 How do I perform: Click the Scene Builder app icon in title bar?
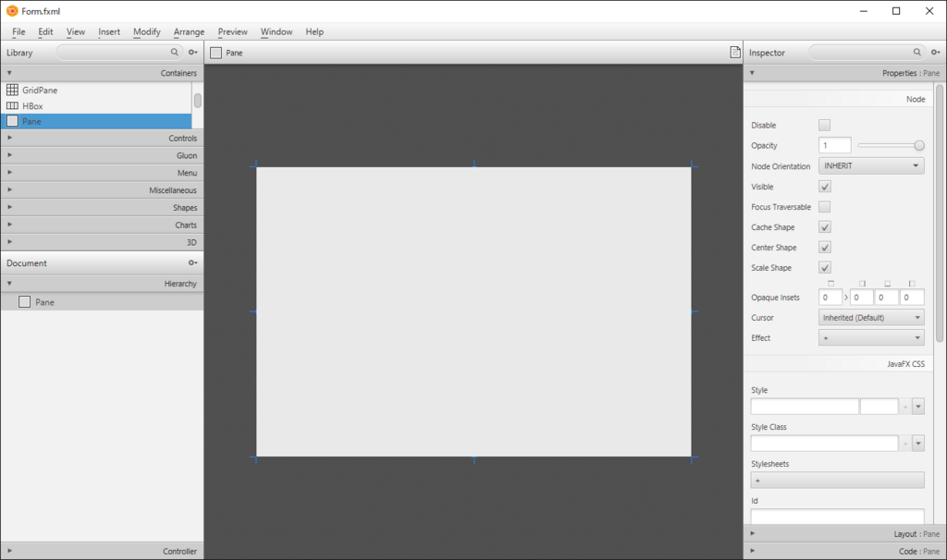pyautogui.click(x=11, y=11)
